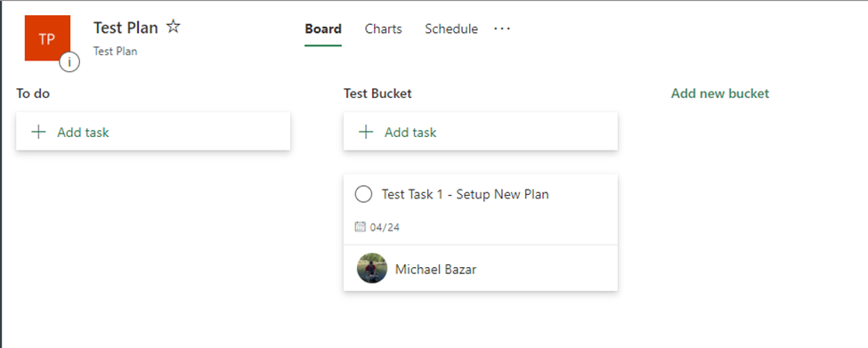Viewport: 868px width, 348px height.
Task: Open plan info via the 'i' icon
Action: (69, 62)
